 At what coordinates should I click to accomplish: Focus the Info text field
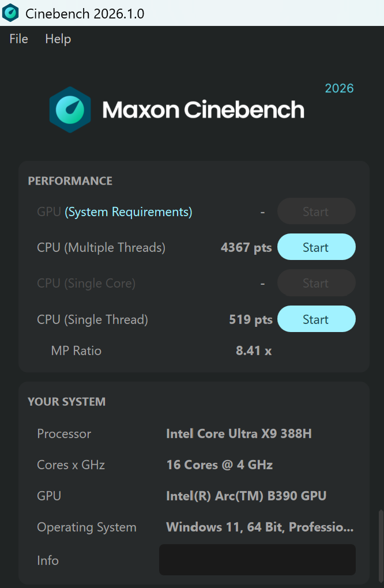[257, 560]
